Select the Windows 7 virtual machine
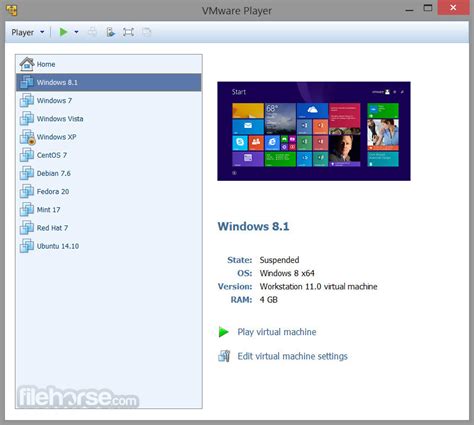 pyautogui.click(x=109, y=100)
